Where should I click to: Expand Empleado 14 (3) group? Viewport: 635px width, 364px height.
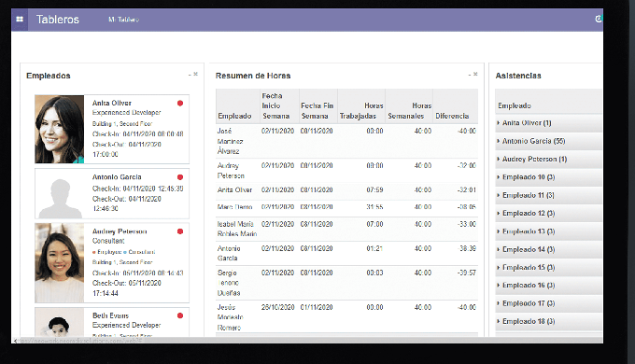(549, 249)
